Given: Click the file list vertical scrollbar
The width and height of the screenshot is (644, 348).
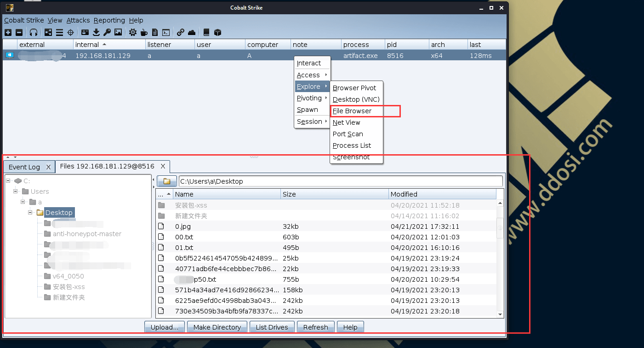Looking at the screenshot, I should tap(500, 258).
